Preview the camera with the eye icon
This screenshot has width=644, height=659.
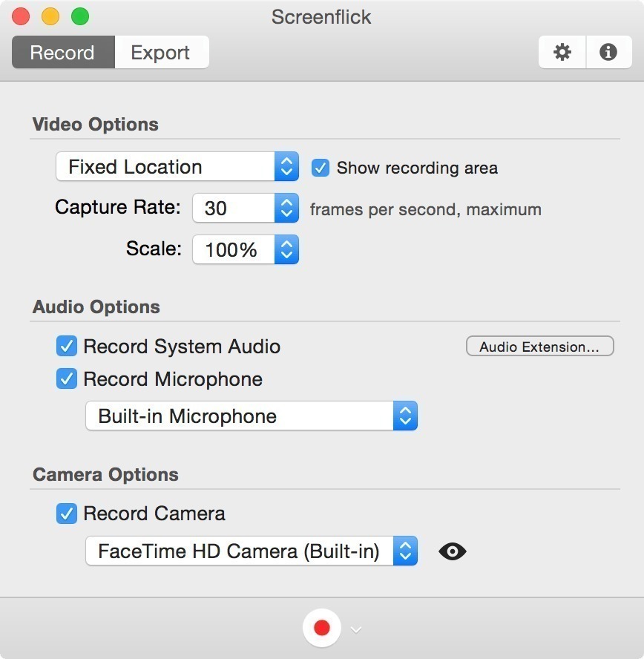(x=453, y=551)
